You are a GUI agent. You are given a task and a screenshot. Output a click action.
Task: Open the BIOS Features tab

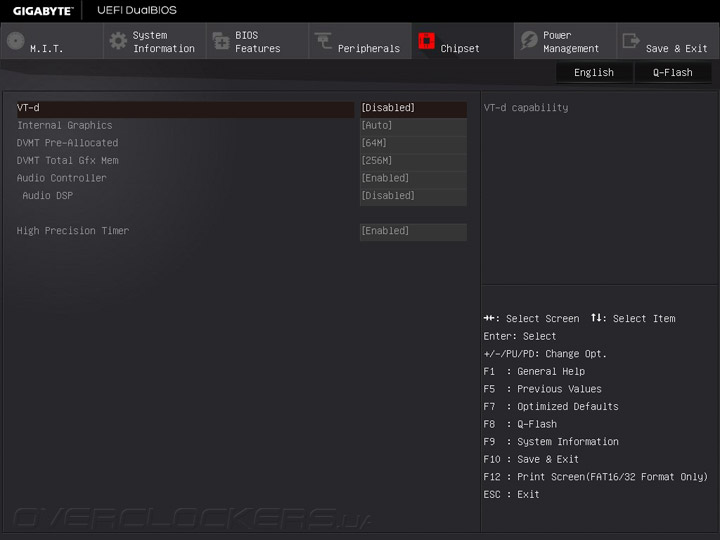pyautogui.click(x=258, y=41)
